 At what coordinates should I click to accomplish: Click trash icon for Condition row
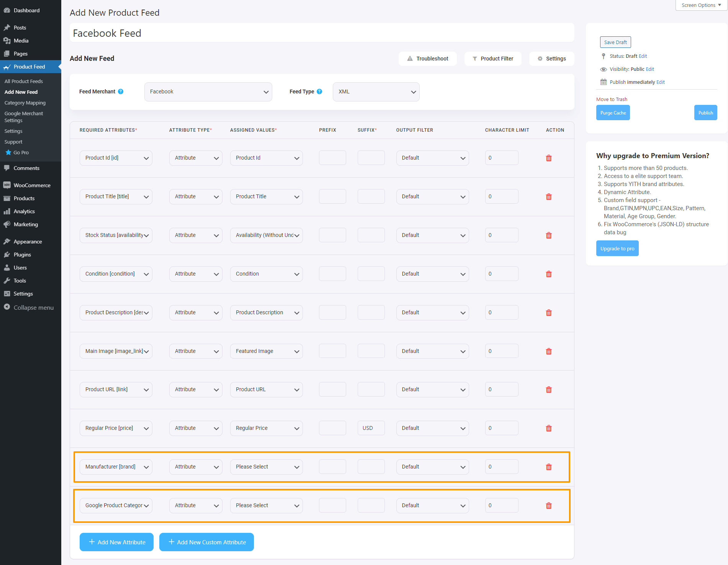[x=549, y=274]
